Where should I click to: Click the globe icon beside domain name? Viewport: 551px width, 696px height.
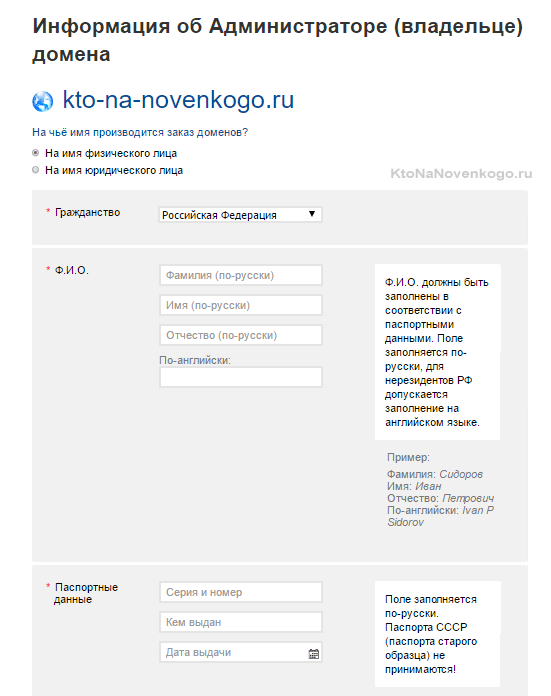click(43, 101)
